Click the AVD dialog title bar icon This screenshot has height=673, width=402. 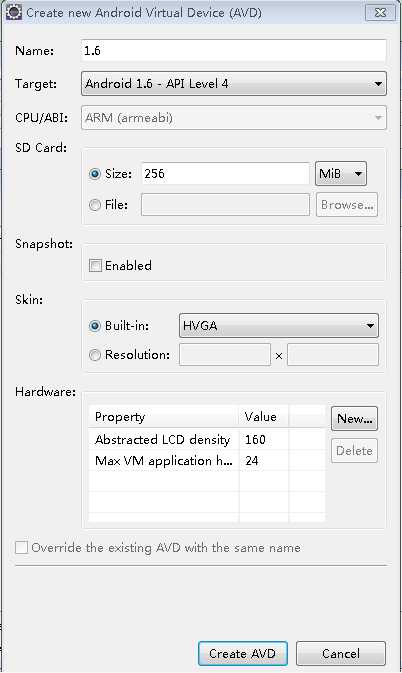coord(14,12)
